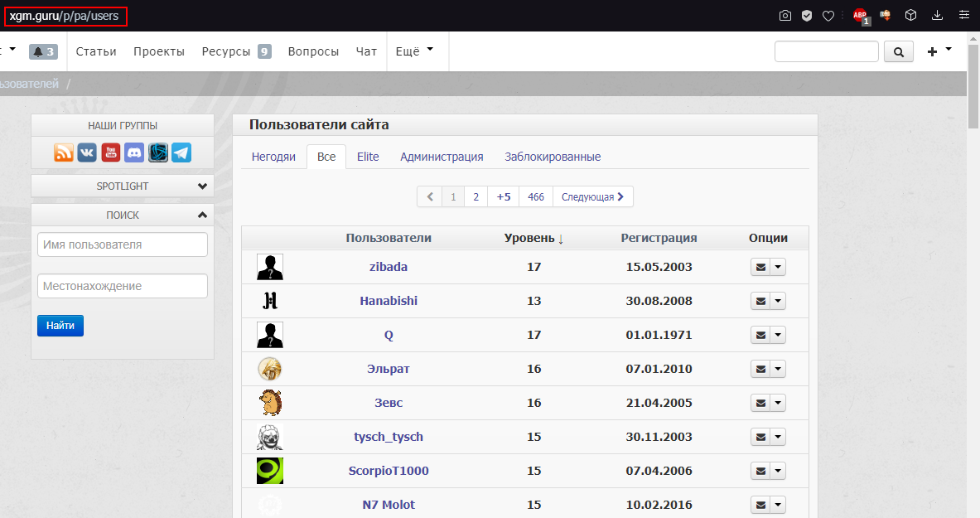Send message to Q via envelope icon
This screenshot has height=518, width=980.
pos(760,335)
